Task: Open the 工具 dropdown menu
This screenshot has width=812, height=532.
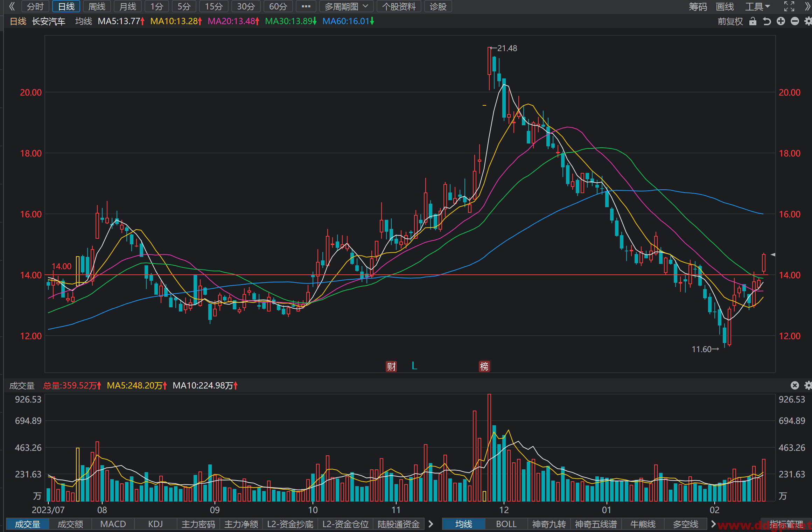Action: coord(757,6)
